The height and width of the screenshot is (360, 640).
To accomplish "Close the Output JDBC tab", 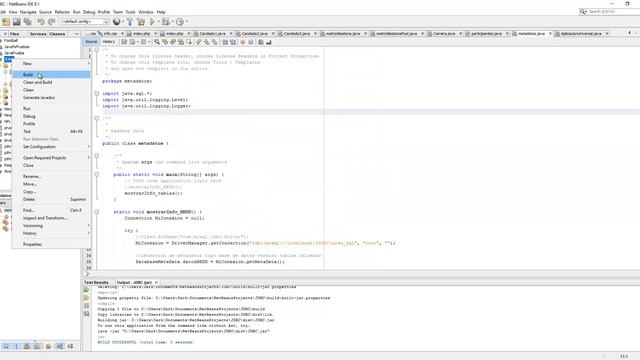I will (x=156, y=282).
